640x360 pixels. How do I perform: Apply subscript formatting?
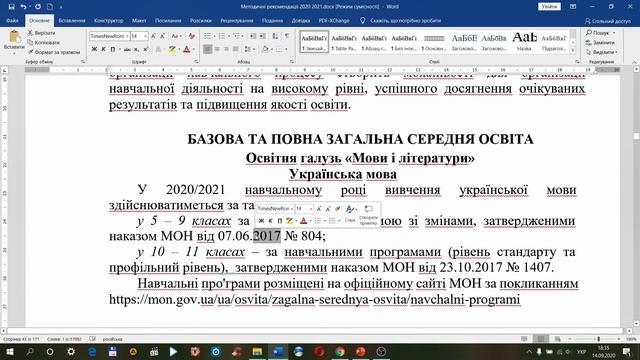(x=137, y=49)
